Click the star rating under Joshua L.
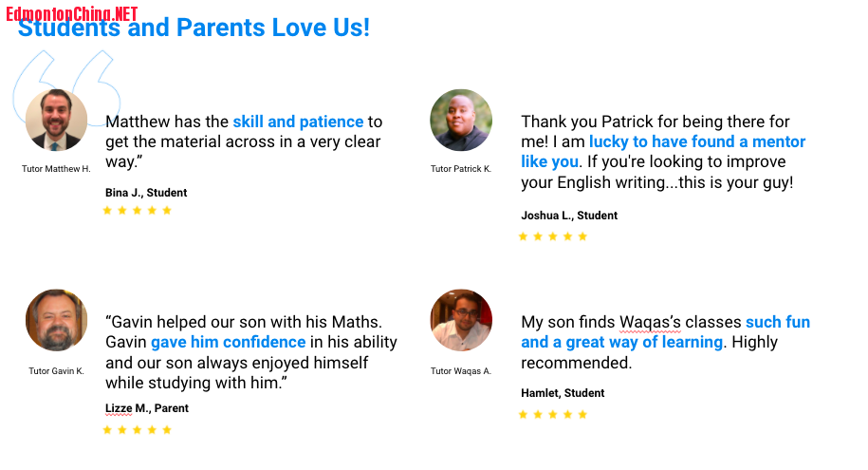This screenshot has height=470, width=868. pyautogui.click(x=552, y=236)
